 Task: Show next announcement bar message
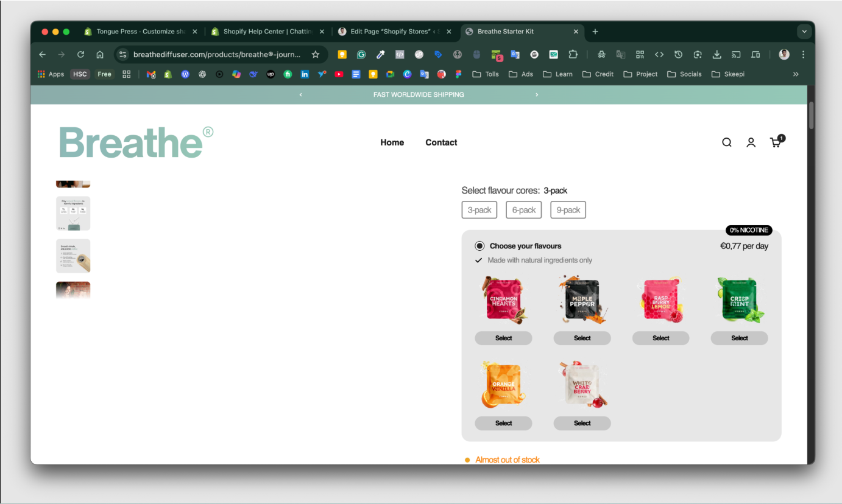pos(537,95)
